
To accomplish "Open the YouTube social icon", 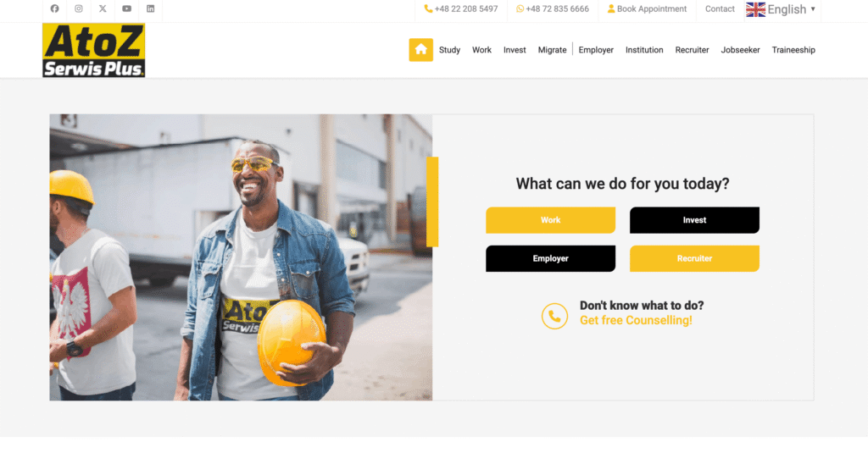I will pyautogui.click(x=127, y=8).
